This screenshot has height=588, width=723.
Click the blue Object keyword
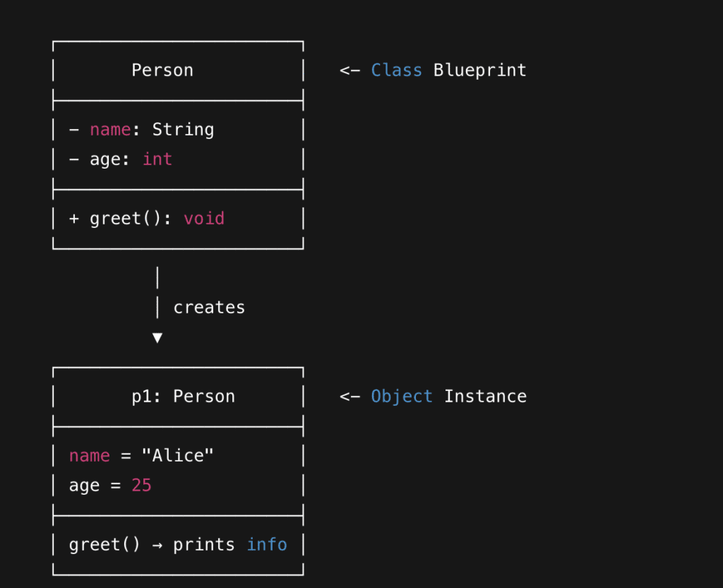(x=402, y=397)
